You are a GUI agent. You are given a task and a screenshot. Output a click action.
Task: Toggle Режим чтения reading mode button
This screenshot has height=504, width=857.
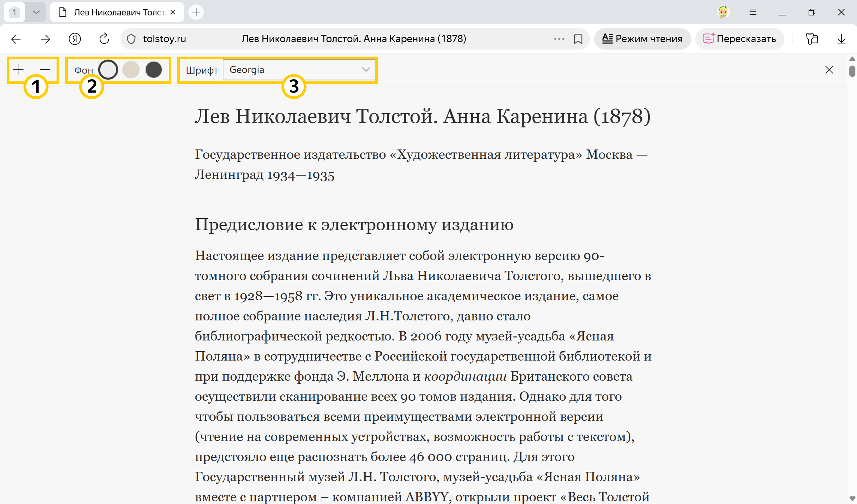click(642, 39)
